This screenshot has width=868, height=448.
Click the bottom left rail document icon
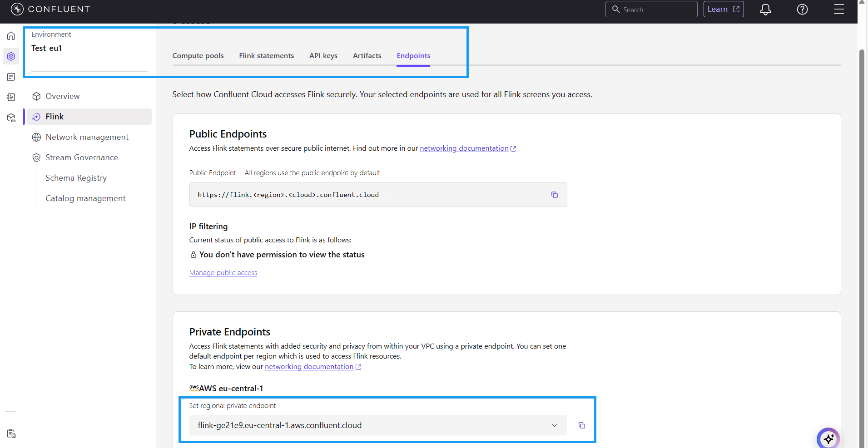(11, 433)
